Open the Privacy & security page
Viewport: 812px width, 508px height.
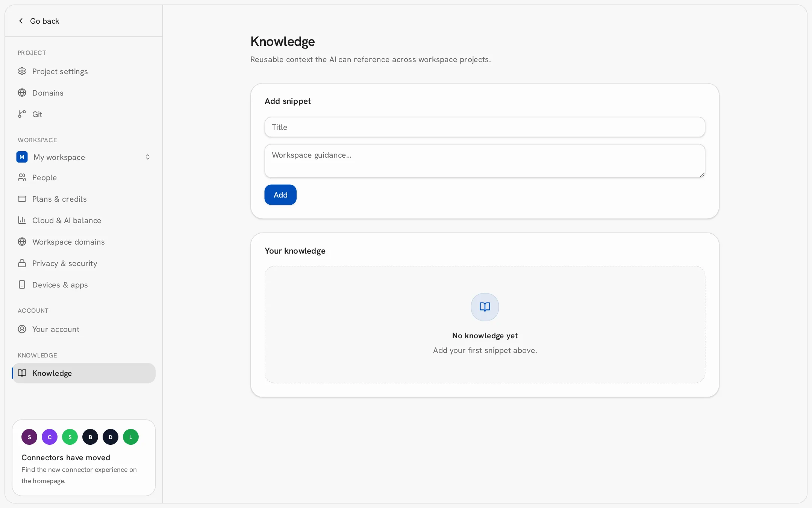point(84,263)
